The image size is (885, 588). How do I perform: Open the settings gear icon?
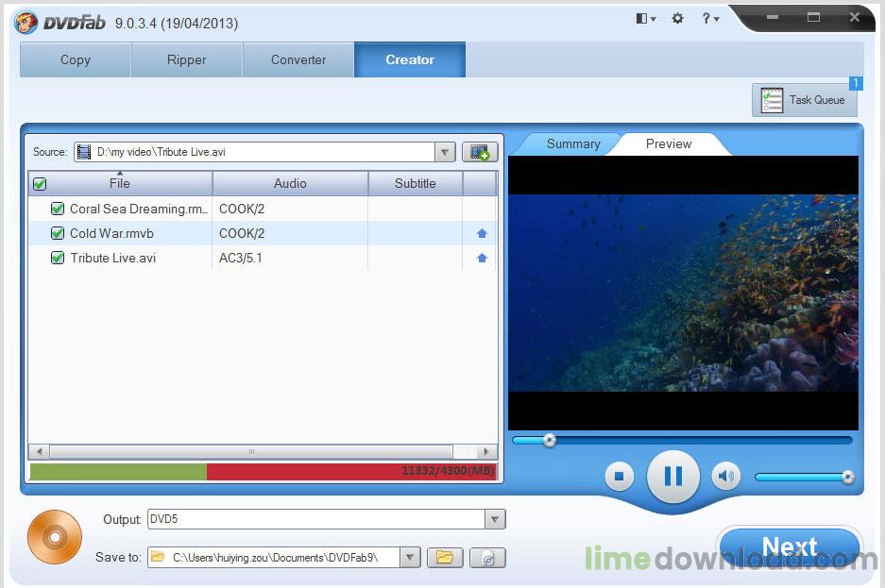(x=677, y=19)
